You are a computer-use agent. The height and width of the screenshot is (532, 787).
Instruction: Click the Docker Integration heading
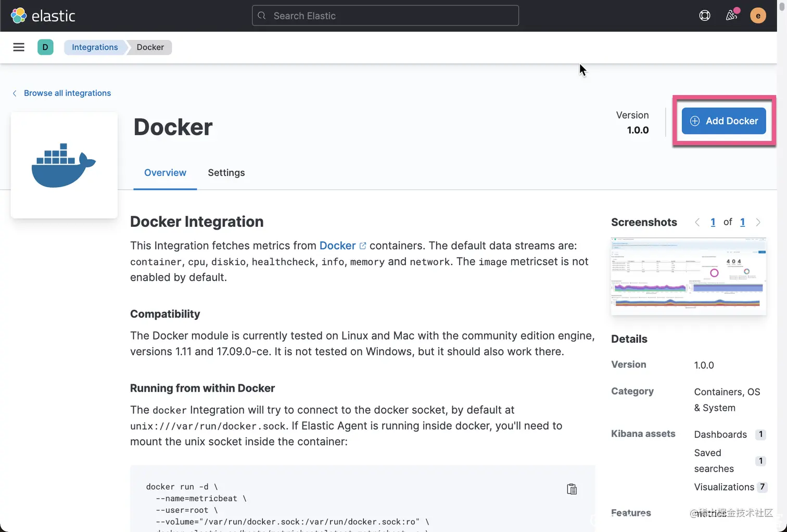pos(197,222)
